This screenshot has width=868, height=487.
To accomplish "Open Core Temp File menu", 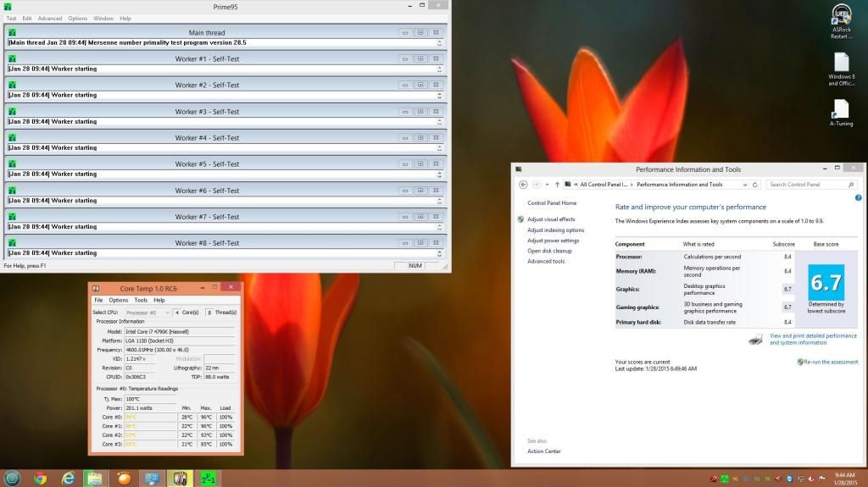I will 98,300.
